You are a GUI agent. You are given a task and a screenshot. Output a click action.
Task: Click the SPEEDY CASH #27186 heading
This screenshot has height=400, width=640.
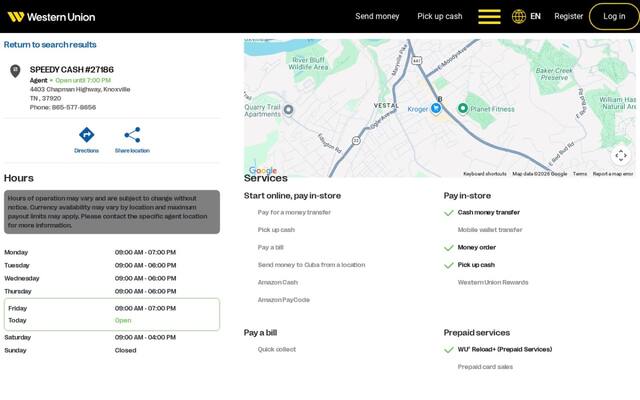click(x=72, y=69)
